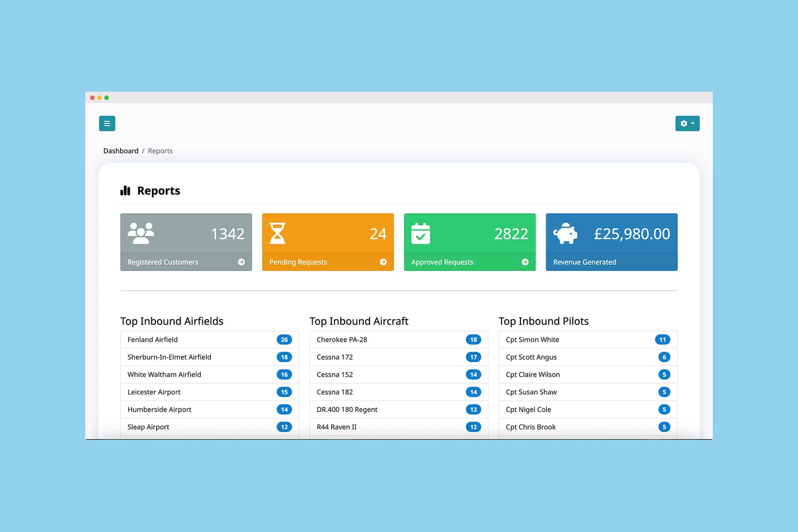Click the Registered Customers people icon
This screenshot has height=532, width=798.
[141, 233]
